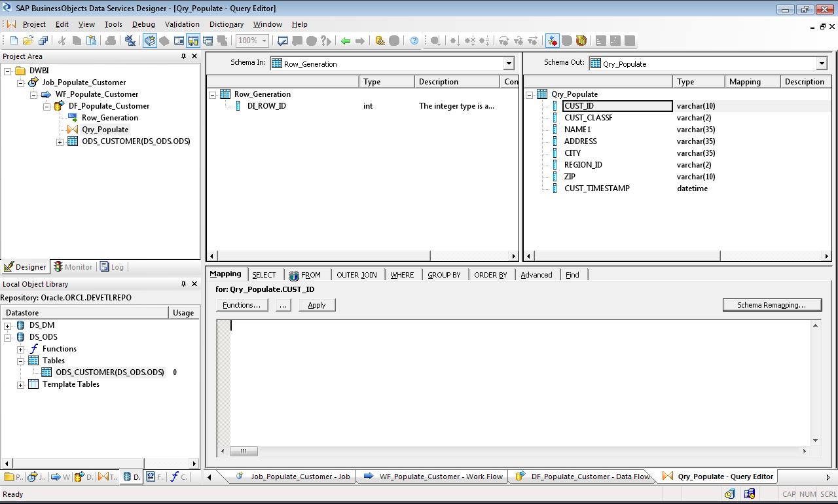Switch to the GROUP BY tab
838x504 pixels.
click(x=444, y=275)
